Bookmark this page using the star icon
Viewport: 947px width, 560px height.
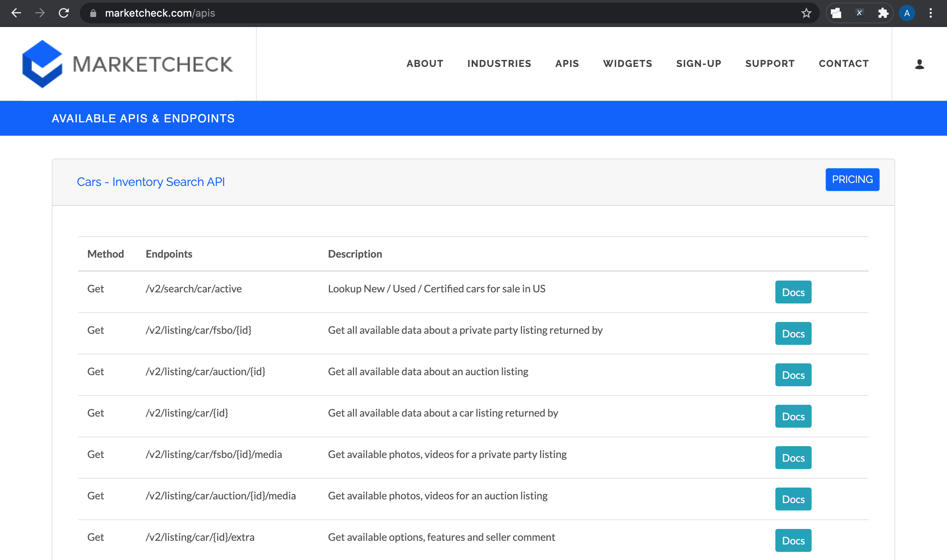pyautogui.click(x=806, y=13)
